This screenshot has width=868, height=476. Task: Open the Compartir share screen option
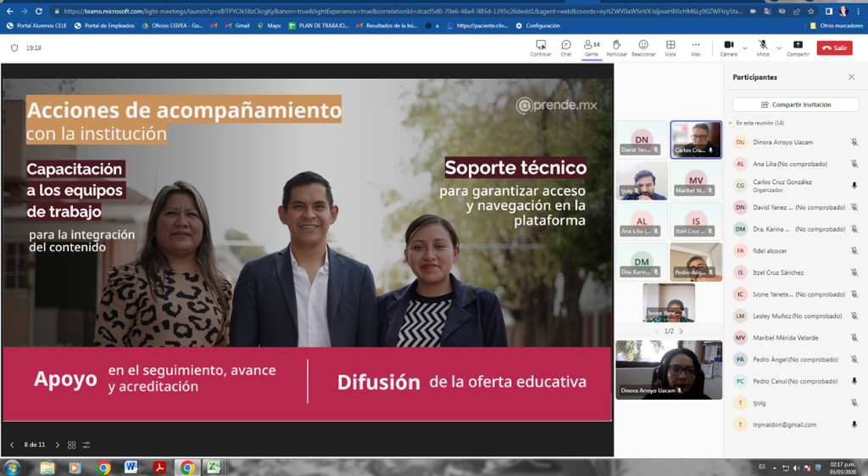coord(798,48)
